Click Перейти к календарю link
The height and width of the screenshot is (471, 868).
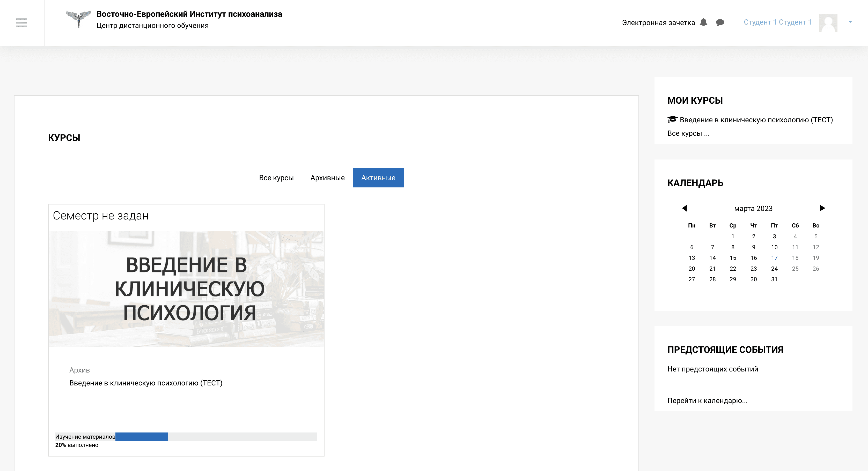707,401
